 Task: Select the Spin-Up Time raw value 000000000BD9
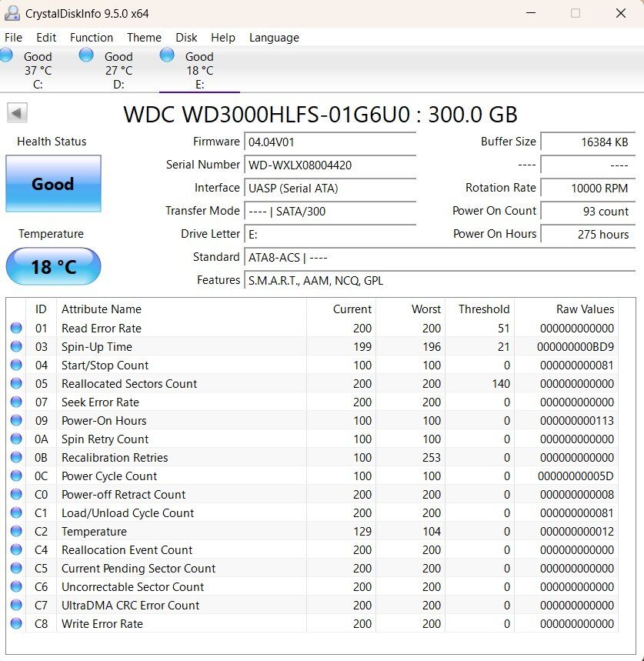point(576,346)
